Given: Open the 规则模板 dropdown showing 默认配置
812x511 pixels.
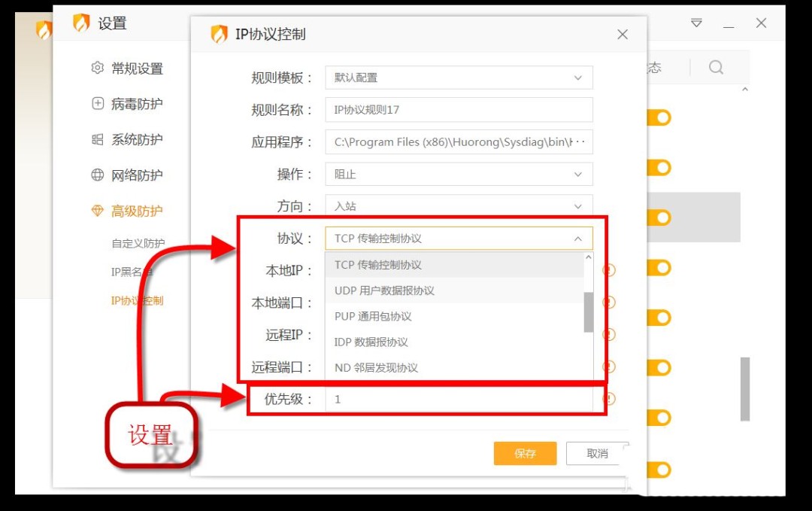Looking at the screenshot, I should tap(459, 77).
